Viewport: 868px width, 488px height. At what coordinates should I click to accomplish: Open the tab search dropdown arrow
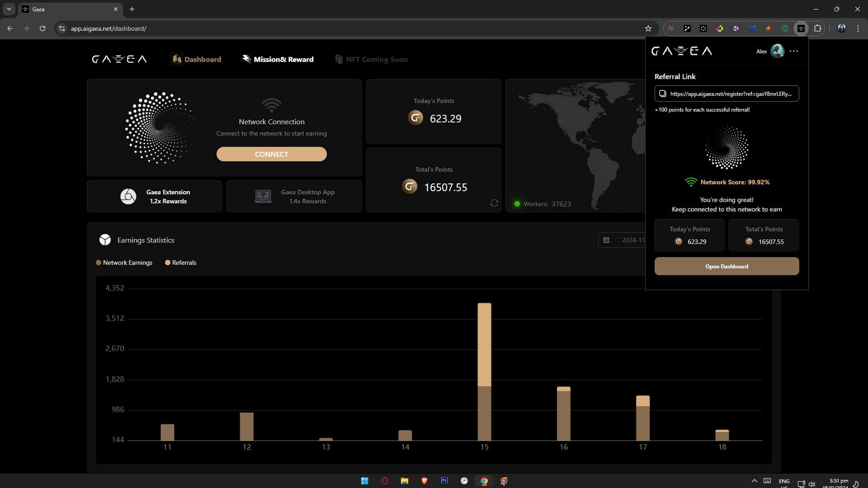point(9,9)
